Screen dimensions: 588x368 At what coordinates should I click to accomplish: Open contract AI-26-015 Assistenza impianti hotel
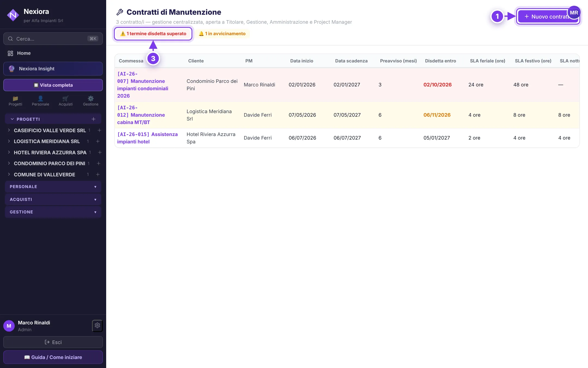pos(147,138)
